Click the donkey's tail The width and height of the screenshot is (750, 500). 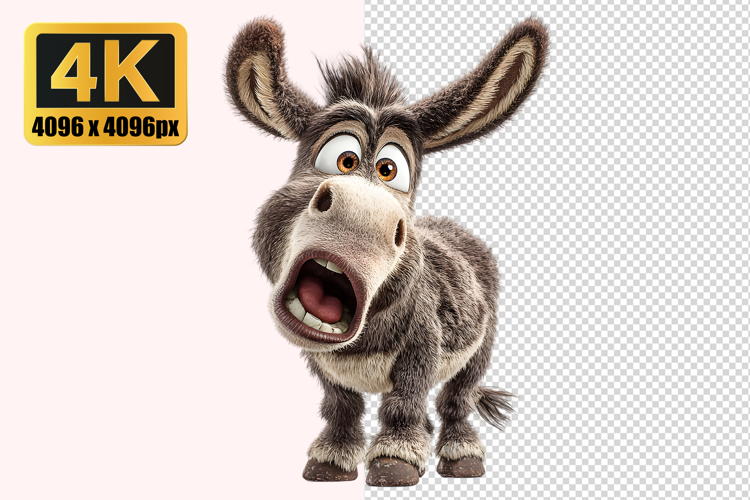[491, 405]
